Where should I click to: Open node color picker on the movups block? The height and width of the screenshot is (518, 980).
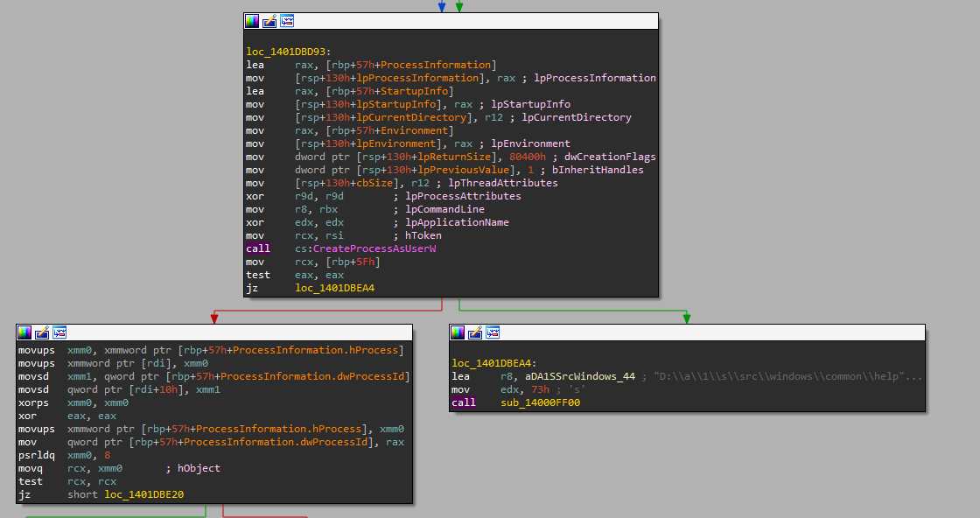click(x=24, y=332)
